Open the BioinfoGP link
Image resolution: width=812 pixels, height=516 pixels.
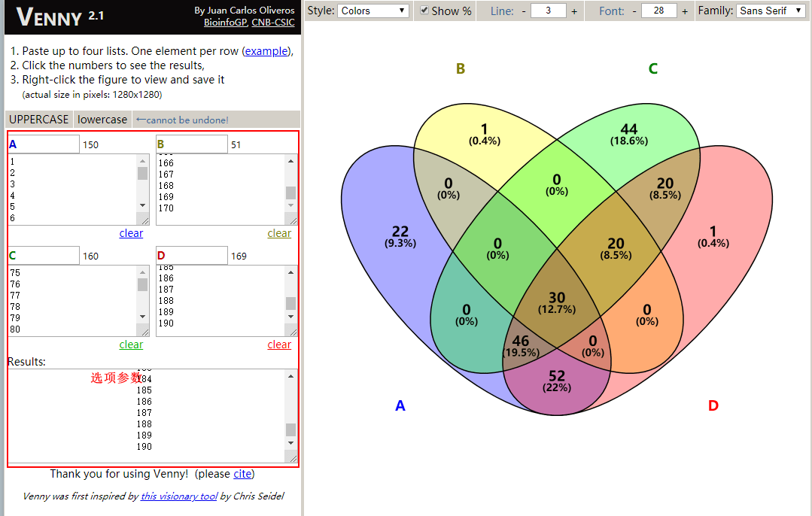tap(224, 23)
